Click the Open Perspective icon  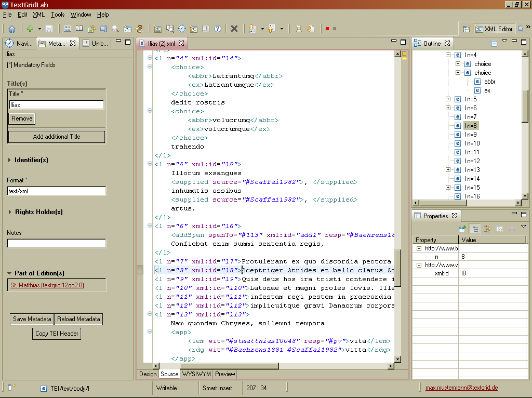(x=467, y=29)
